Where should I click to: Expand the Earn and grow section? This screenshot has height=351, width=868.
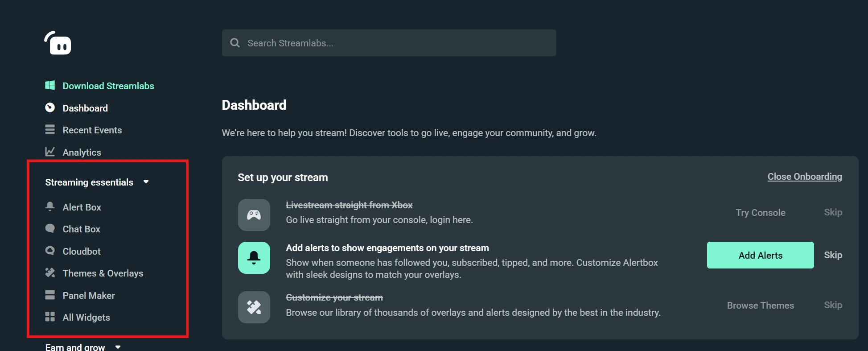click(118, 347)
